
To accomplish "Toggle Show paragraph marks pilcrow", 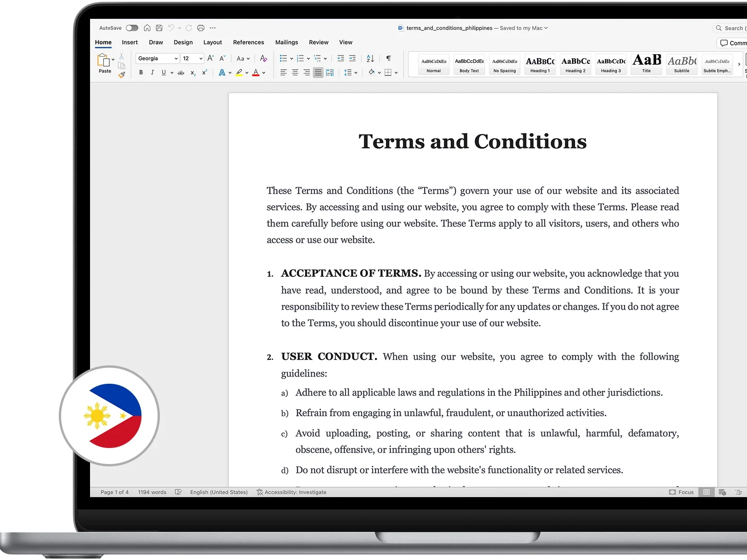I will click(x=389, y=58).
